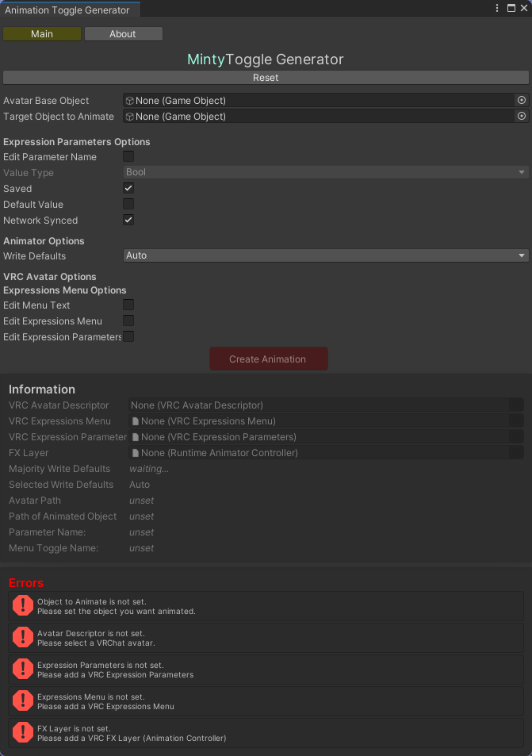The image size is (532, 756).
Task: Click the Reset button
Action: click(266, 77)
